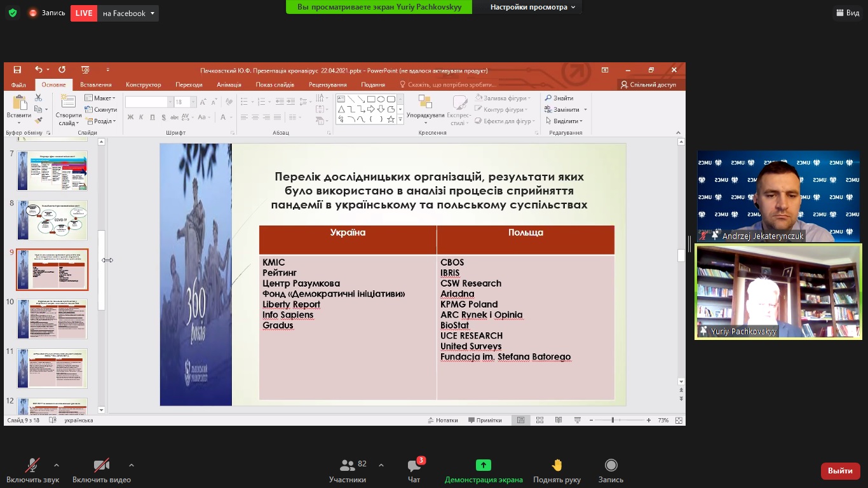This screenshot has height=488, width=868.
Task: Click Скинути to reset the slide
Action: [100, 109]
